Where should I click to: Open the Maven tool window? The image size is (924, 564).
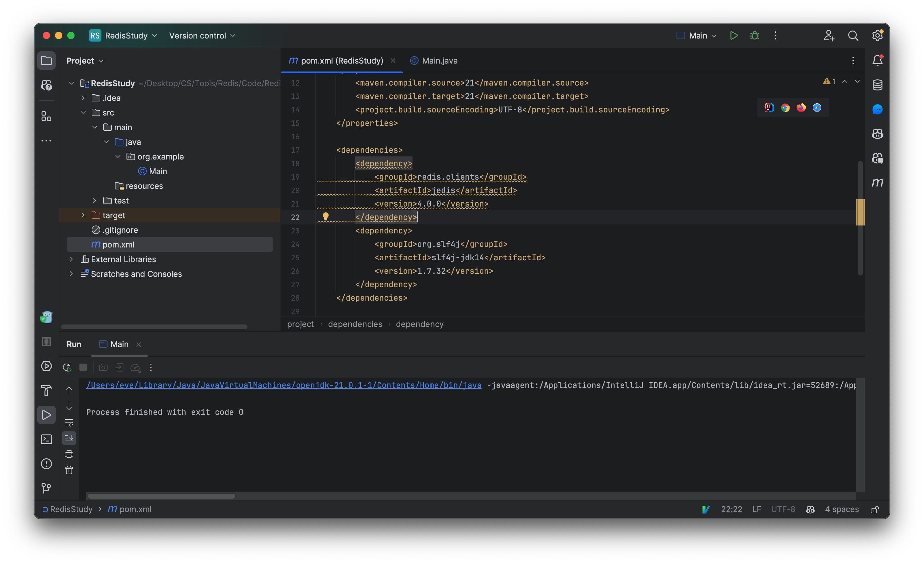click(877, 183)
